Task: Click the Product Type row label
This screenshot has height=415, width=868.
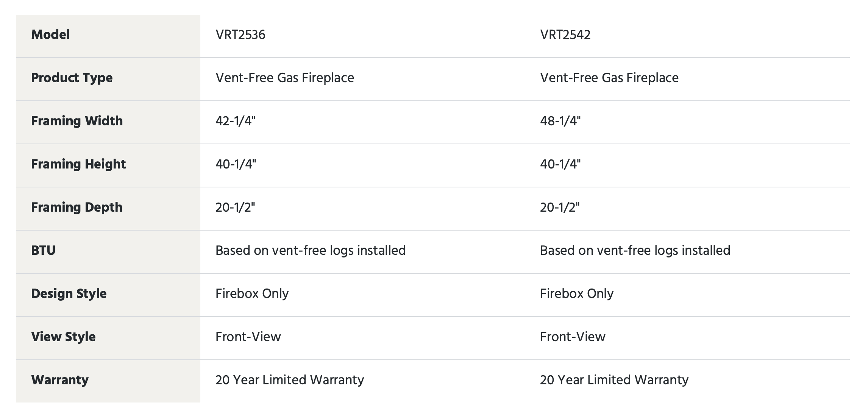Action: (x=72, y=78)
